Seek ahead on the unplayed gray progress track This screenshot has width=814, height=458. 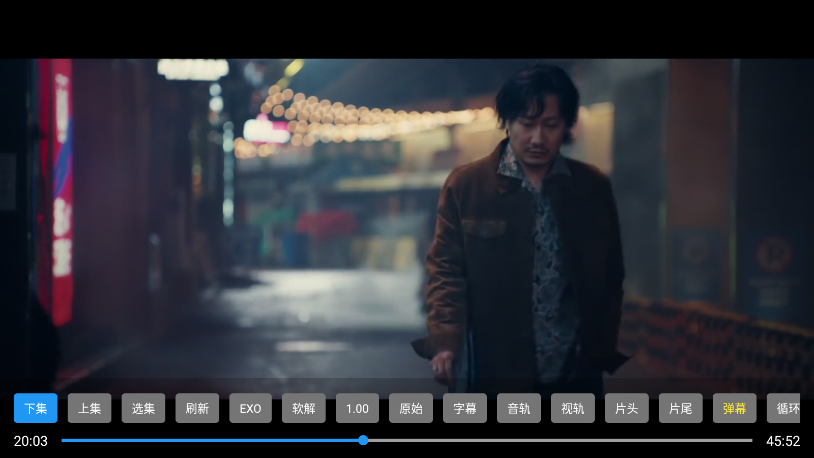click(x=560, y=440)
